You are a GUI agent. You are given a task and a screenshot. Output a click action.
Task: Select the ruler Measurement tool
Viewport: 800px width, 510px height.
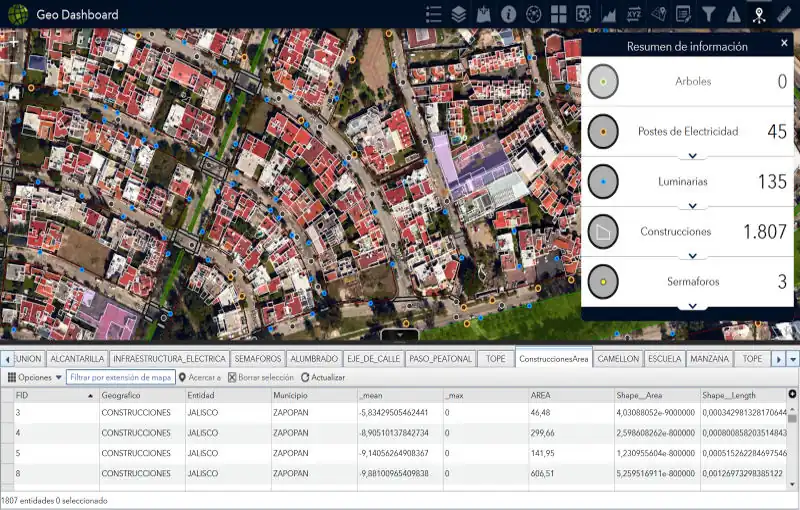[x=784, y=14]
